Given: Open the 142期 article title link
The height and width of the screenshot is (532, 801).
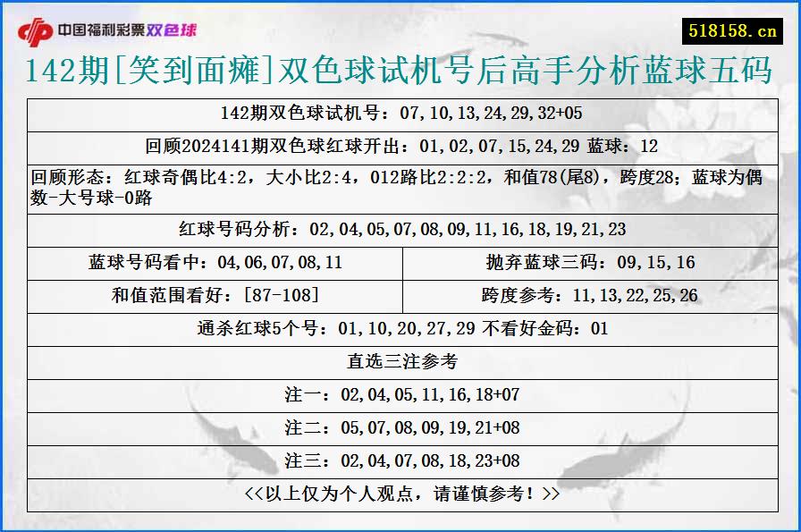Looking at the screenshot, I should coord(400,72).
